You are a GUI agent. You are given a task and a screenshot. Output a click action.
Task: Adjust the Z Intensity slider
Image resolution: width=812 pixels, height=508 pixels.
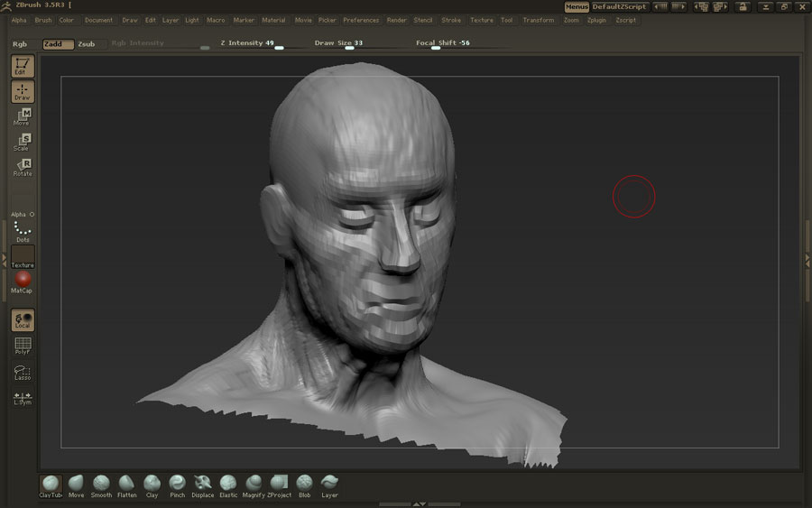pyautogui.click(x=279, y=48)
